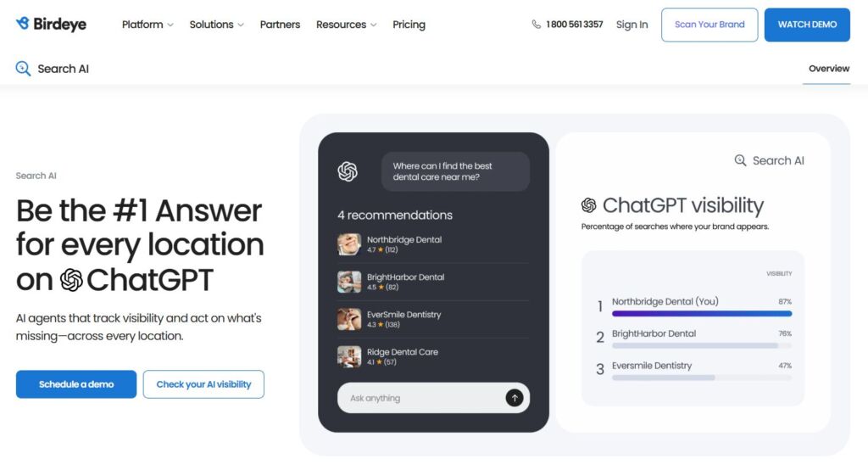Image resolution: width=868 pixels, height=470 pixels.
Task: Switch to the Overview tab
Action: point(829,69)
